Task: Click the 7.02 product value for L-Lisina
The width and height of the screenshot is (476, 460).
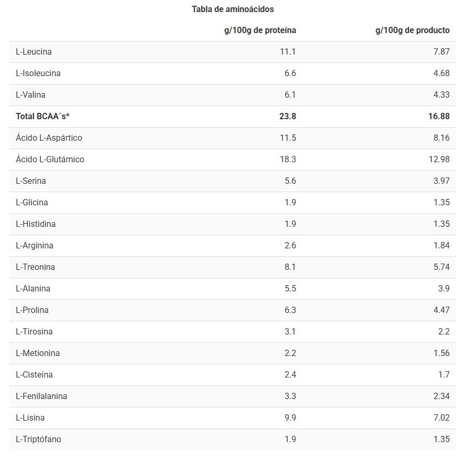Action: [x=441, y=418]
